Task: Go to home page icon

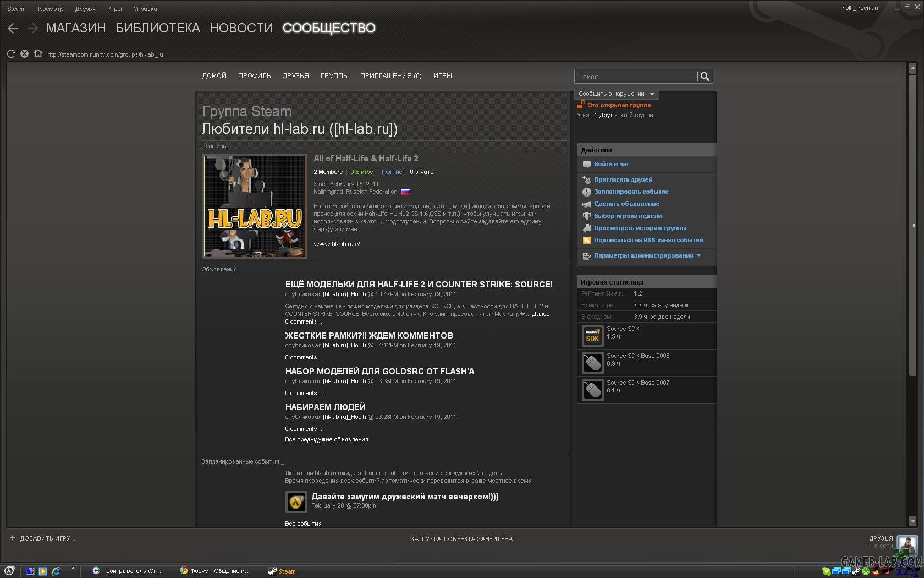Action: click(38, 54)
